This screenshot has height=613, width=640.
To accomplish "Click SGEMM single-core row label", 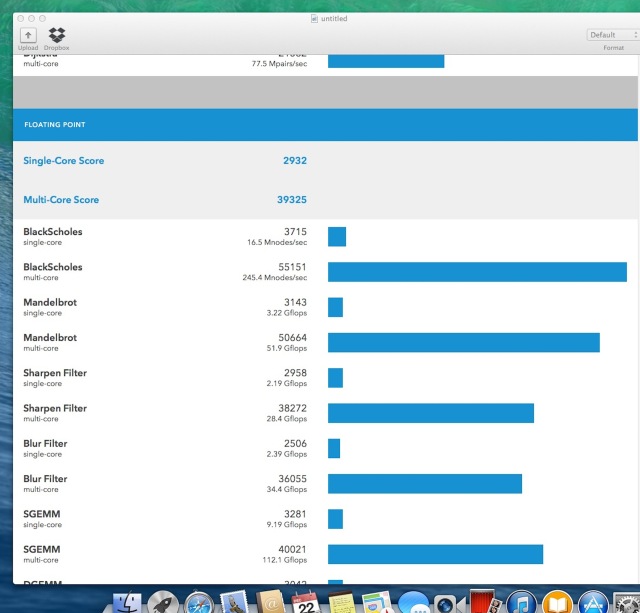I will click(x=42, y=519).
